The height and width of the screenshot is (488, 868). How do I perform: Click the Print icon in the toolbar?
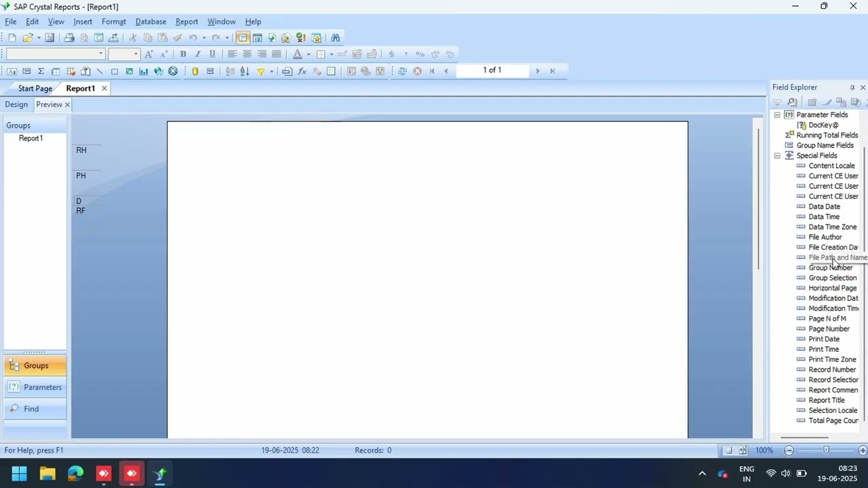point(68,38)
